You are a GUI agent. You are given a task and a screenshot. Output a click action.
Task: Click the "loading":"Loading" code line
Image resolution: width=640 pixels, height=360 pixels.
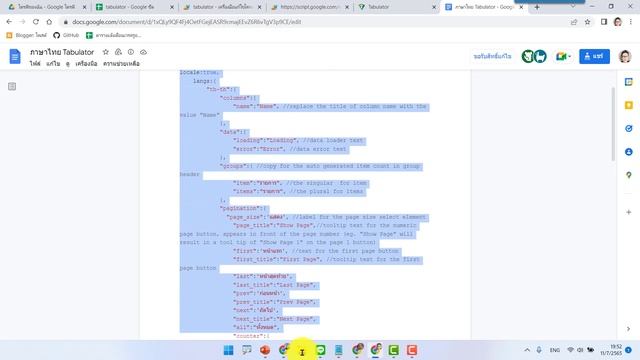pos(298,140)
